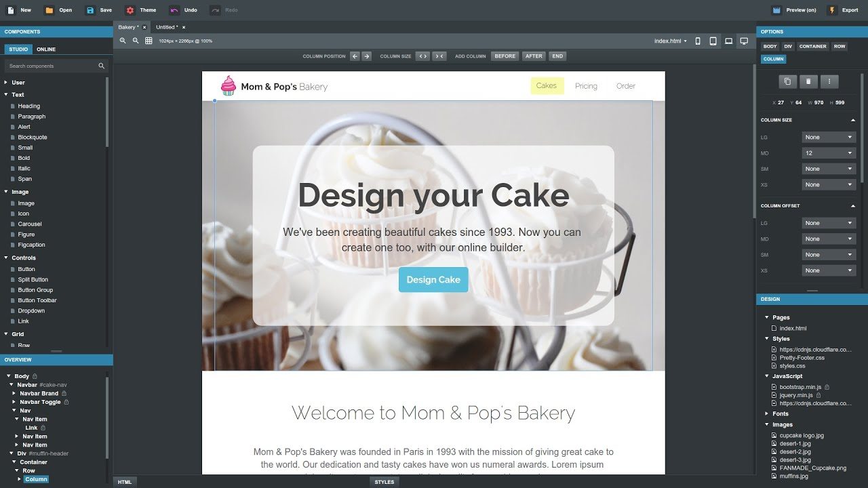Click the trash delete component icon

point(808,81)
